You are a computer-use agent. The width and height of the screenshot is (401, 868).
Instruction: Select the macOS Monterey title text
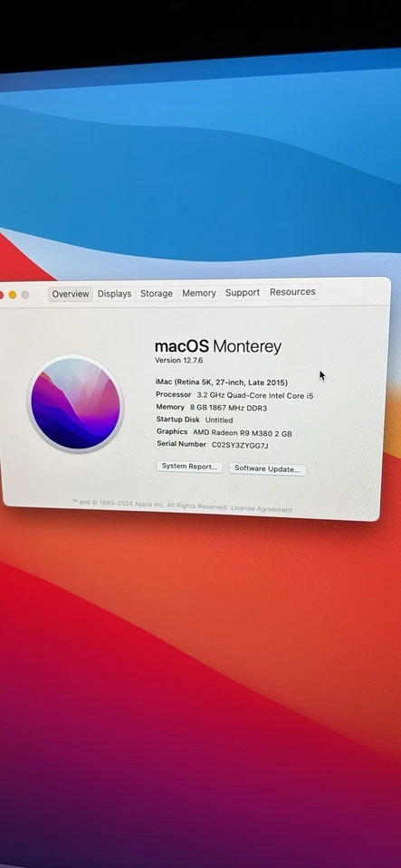point(217,346)
